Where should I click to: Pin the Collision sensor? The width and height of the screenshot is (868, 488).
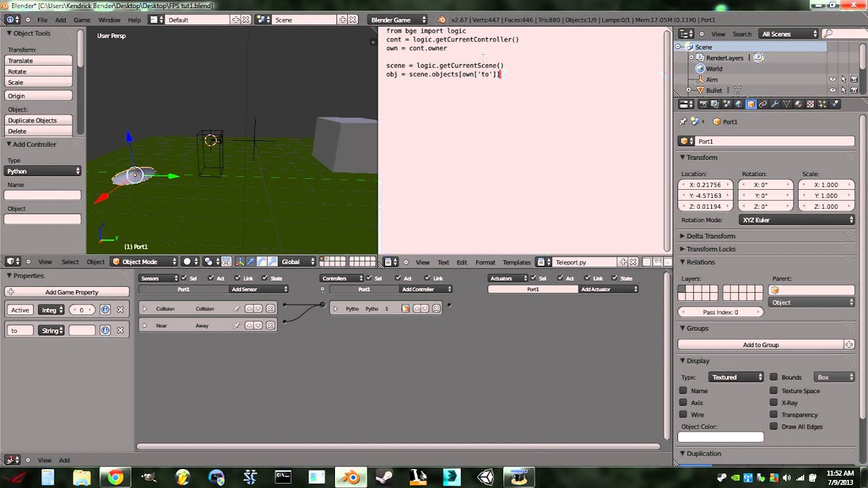click(237, 308)
